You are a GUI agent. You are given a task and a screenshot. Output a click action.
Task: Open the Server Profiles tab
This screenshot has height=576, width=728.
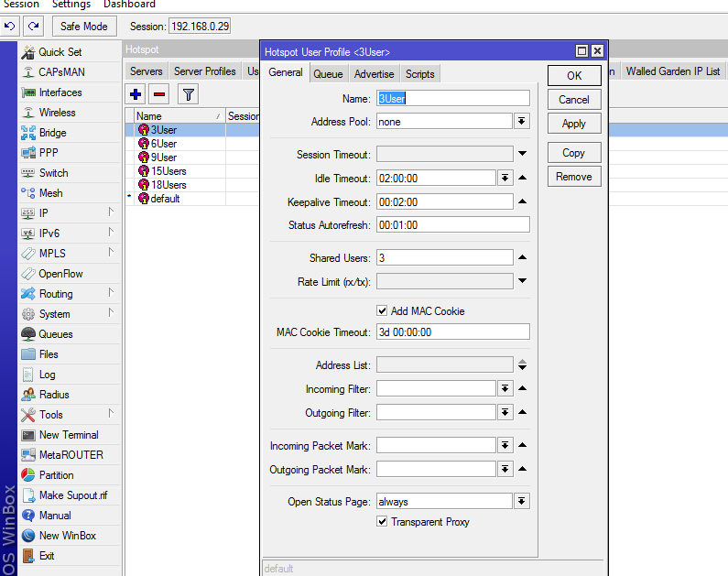(205, 71)
